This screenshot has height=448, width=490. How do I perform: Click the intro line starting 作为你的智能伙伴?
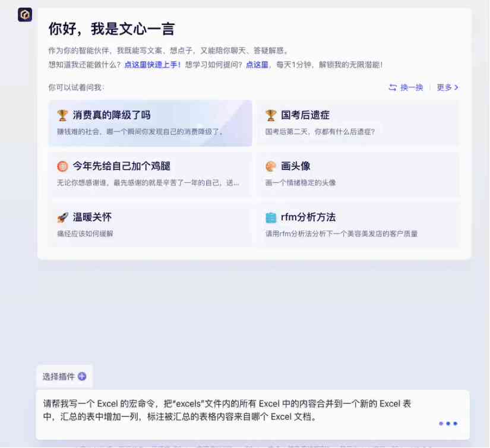pyautogui.click(x=168, y=51)
